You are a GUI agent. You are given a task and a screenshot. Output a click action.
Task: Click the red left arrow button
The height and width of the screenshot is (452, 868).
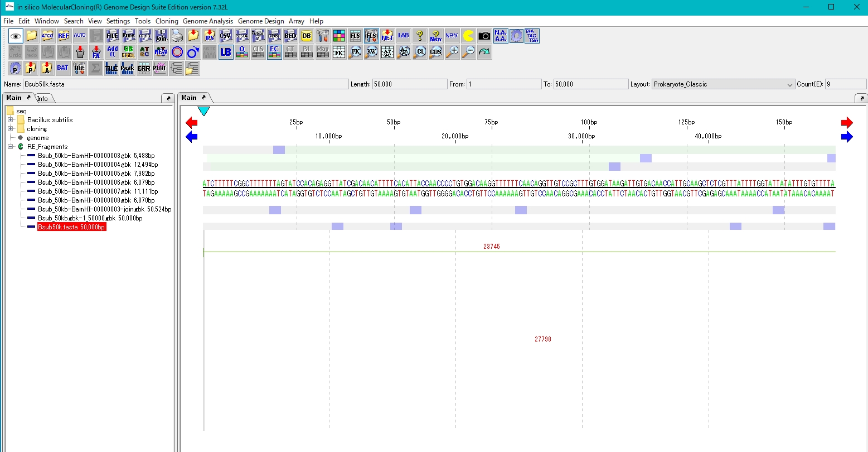click(x=191, y=123)
